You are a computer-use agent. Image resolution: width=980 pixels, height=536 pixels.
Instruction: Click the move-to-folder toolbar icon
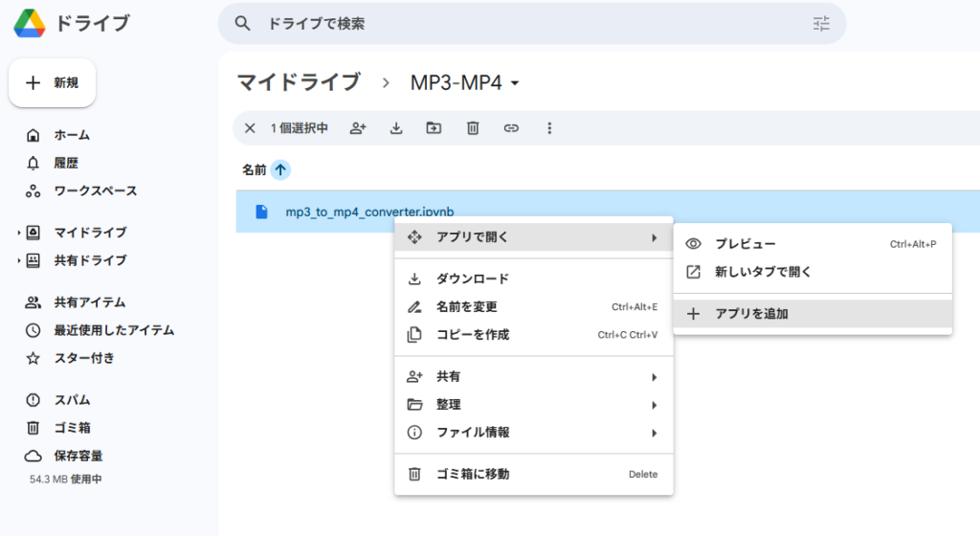pos(434,128)
